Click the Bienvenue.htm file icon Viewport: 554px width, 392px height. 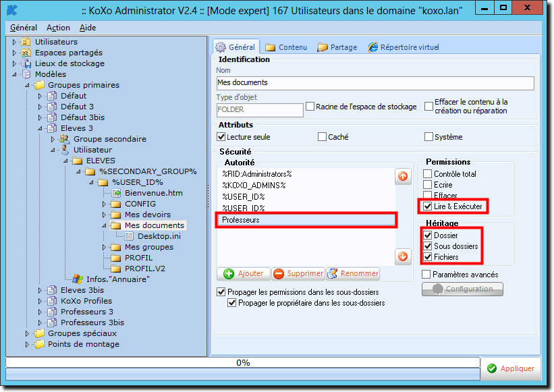[116, 193]
